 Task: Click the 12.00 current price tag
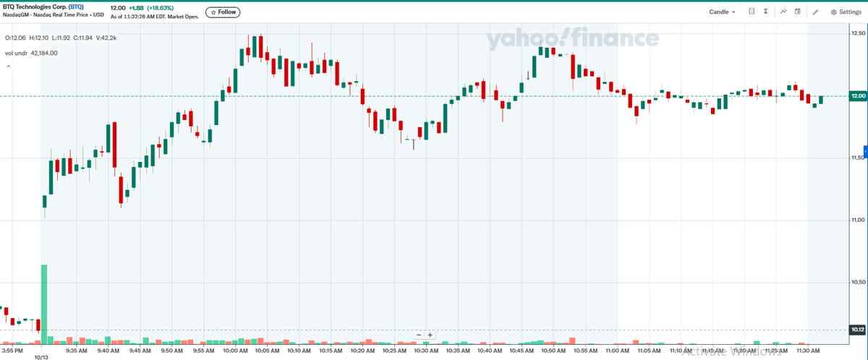click(x=858, y=96)
